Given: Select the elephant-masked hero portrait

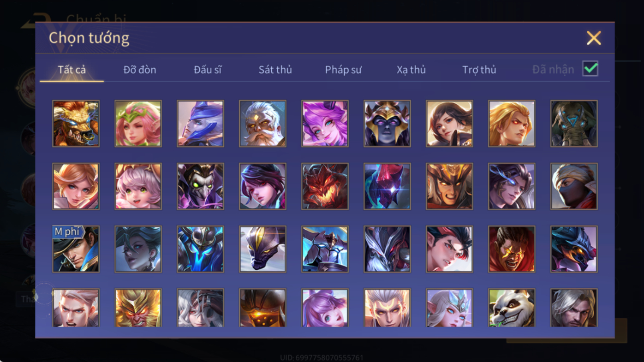Looking at the screenshot, I should pos(574,124).
